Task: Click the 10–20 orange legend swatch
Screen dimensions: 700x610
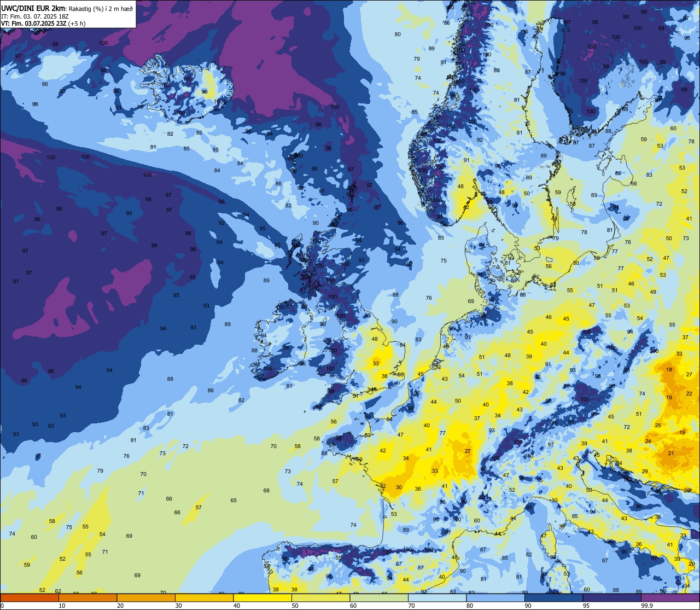Action: pos(87,598)
